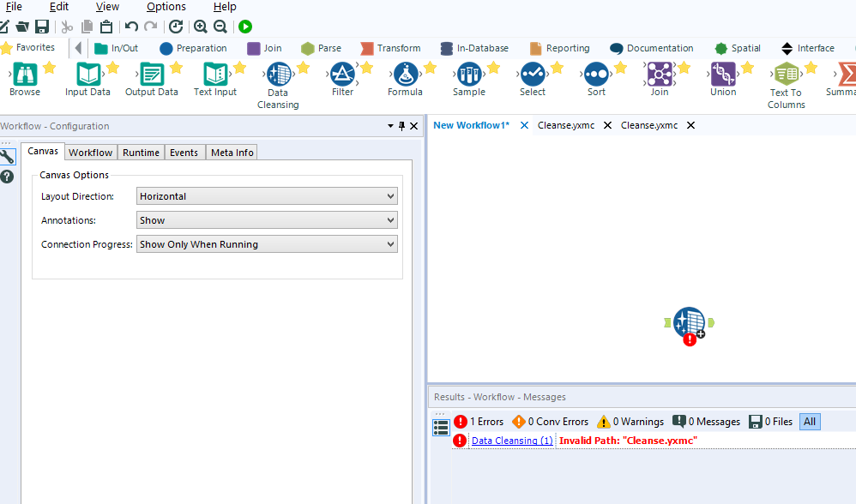
Task: Open the Options menu
Action: 166,6
